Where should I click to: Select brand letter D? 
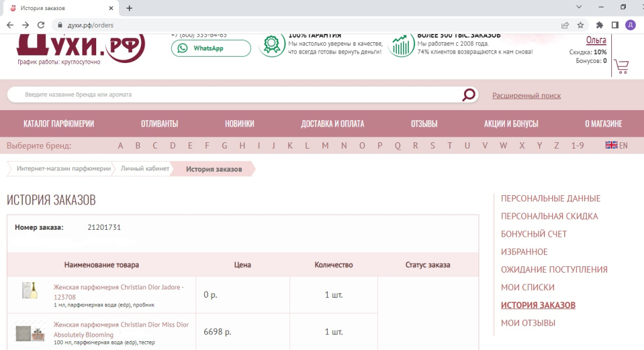coord(172,145)
